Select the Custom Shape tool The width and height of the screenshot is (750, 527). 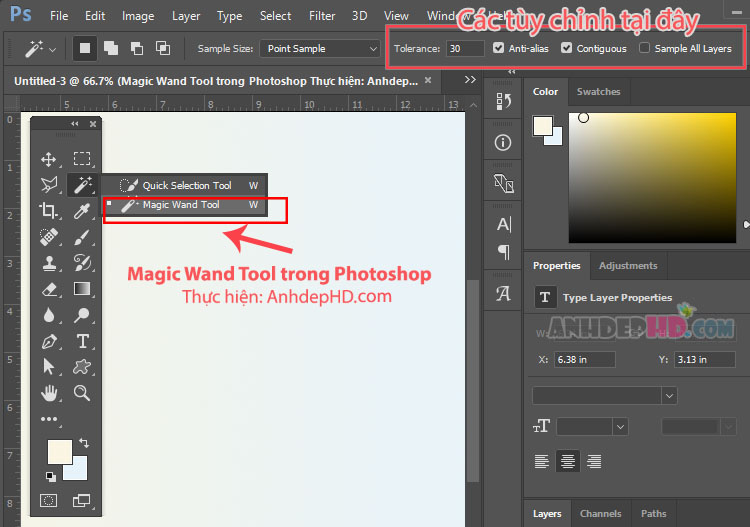click(x=82, y=367)
